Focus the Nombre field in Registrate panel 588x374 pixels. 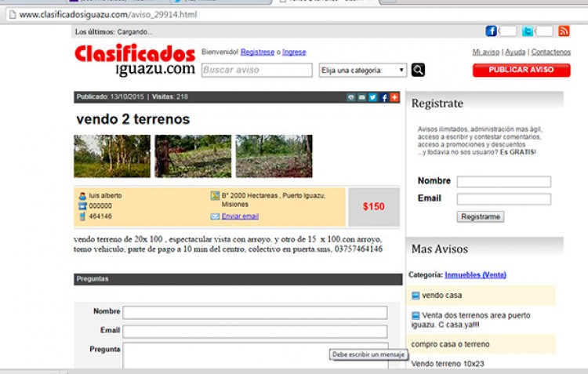(503, 181)
